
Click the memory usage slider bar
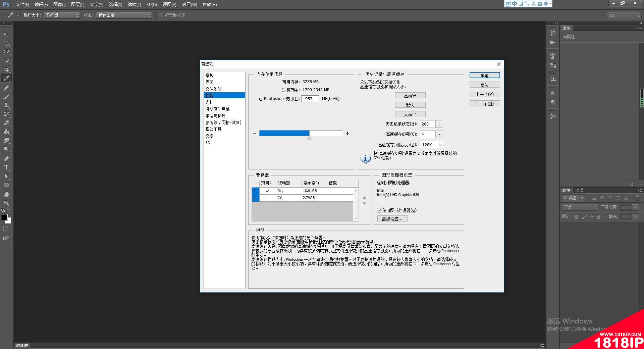click(301, 134)
